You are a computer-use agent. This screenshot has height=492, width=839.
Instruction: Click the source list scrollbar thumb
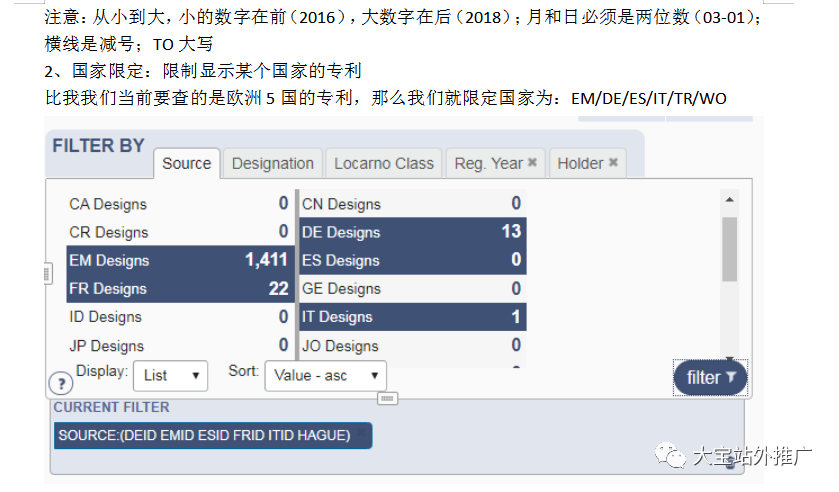point(729,249)
